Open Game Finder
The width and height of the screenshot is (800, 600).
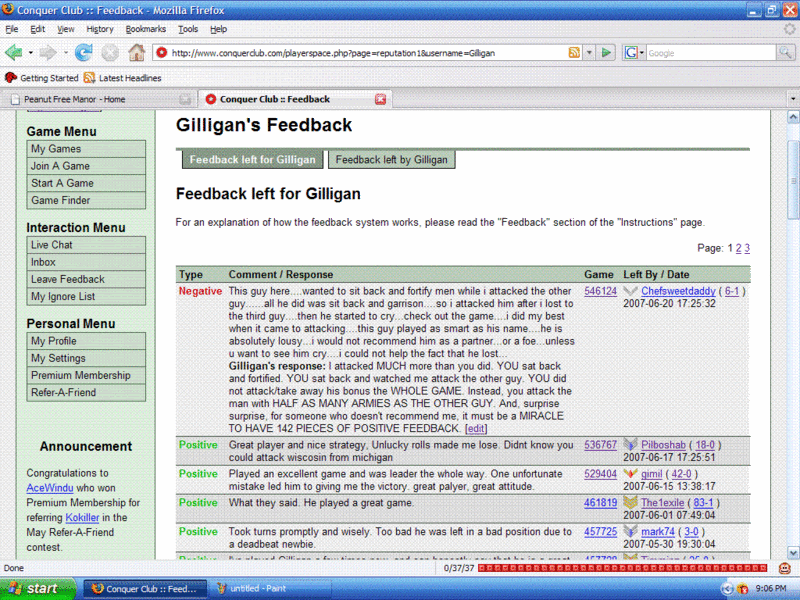[x=86, y=201]
